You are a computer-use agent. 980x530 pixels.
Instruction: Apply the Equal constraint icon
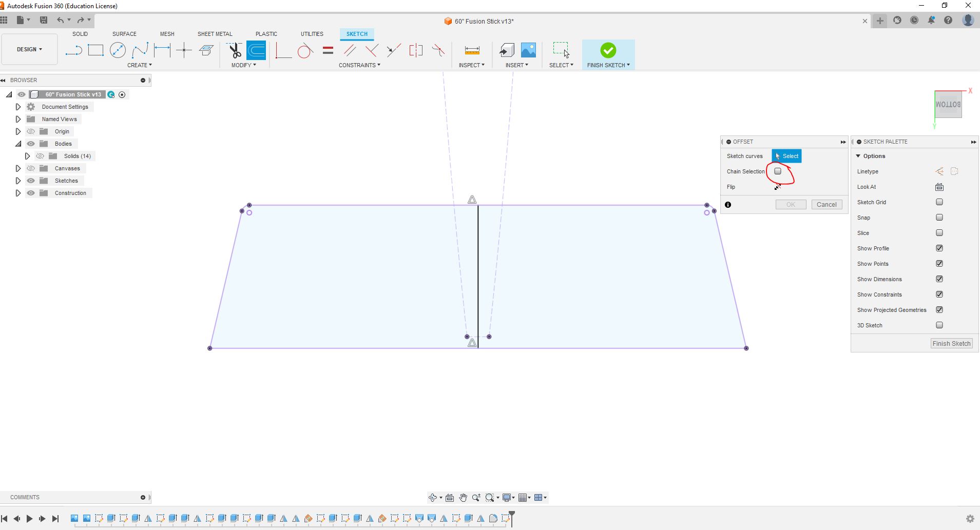[328, 50]
